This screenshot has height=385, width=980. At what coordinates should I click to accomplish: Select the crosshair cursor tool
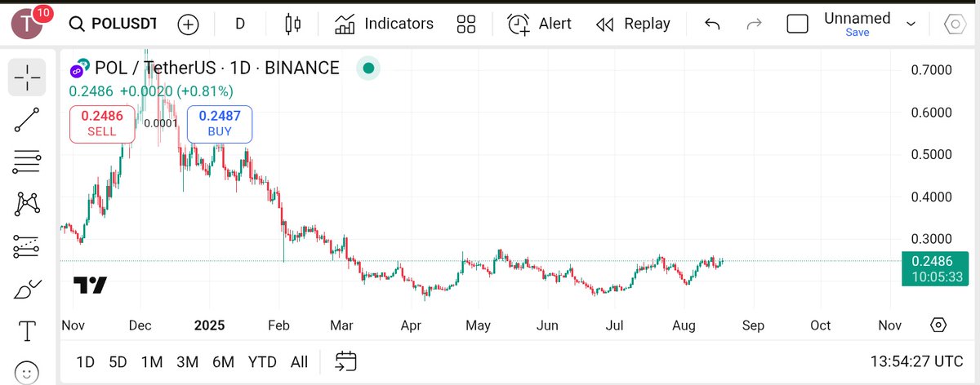pyautogui.click(x=27, y=77)
